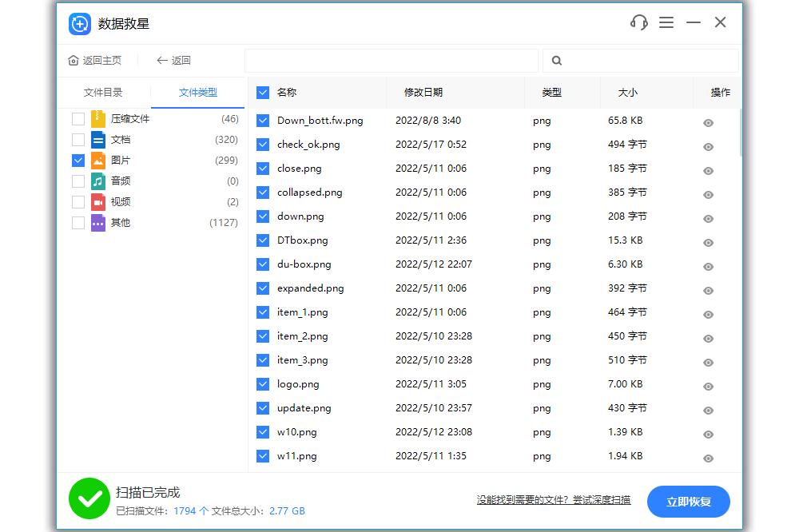The width and height of the screenshot is (799, 532).
Task: Preview item_1.png with eye icon
Action: pyautogui.click(x=708, y=315)
